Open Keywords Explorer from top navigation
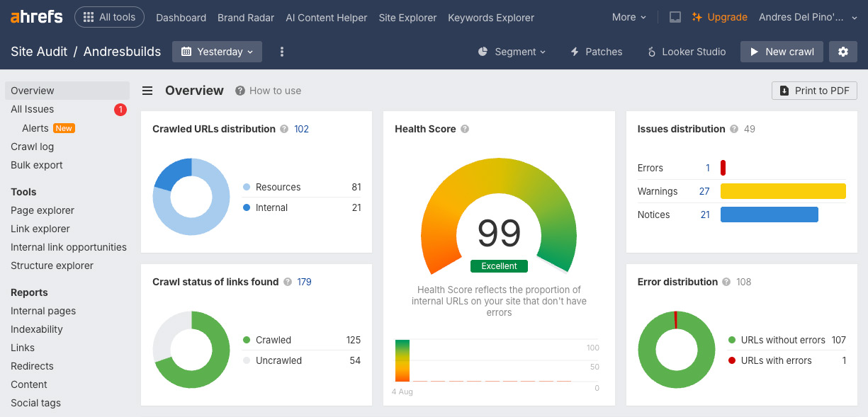Screen dimensions: 868x417 click(491, 17)
